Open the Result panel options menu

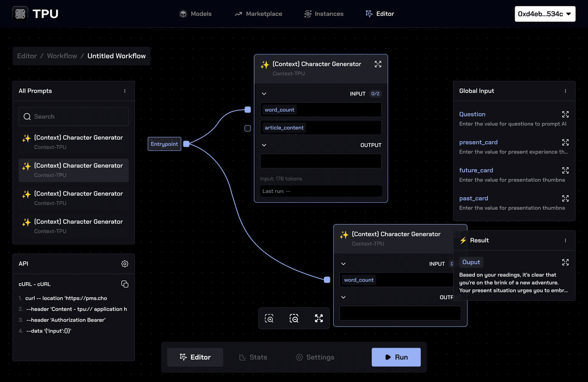click(566, 240)
